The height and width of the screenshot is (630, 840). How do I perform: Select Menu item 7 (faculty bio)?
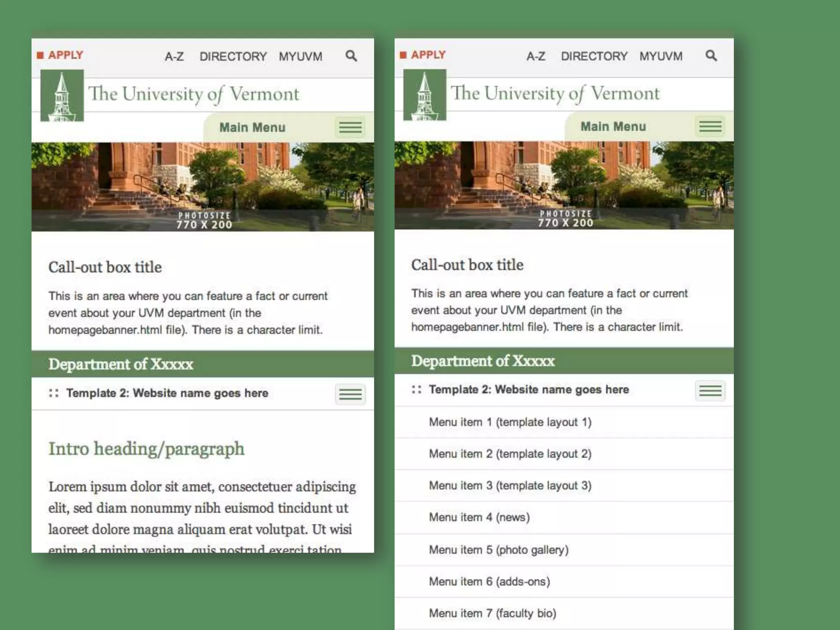coord(492,613)
